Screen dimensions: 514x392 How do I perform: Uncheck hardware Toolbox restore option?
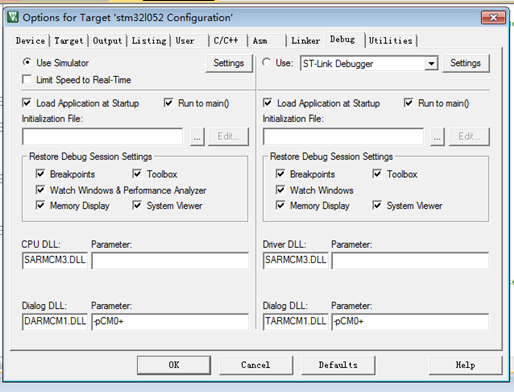[x=377, y=174]
